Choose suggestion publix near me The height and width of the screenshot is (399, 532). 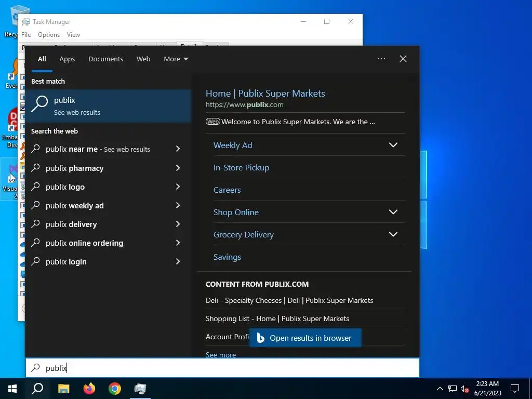point(98,149)
